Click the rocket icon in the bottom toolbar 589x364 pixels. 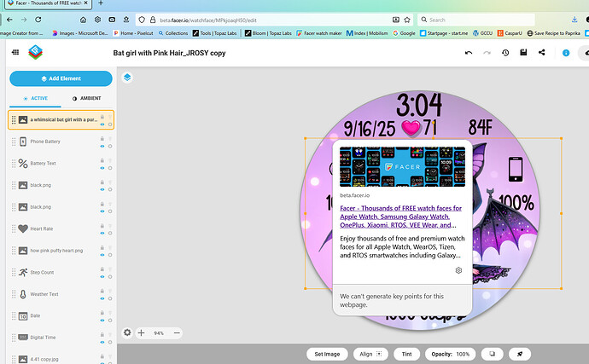(515, 353)
